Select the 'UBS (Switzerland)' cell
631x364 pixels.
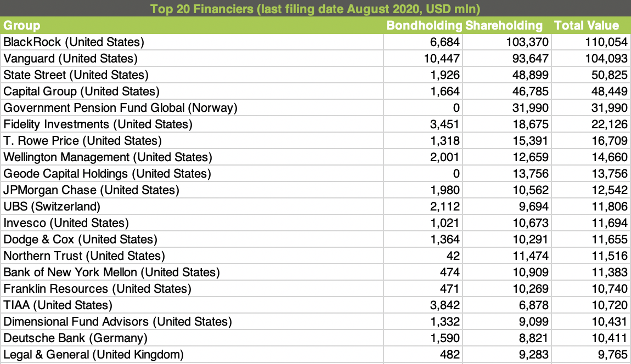point(192,207)
